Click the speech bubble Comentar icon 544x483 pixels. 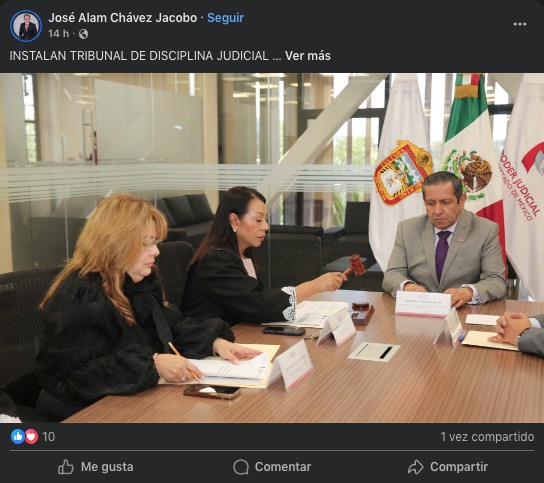241,467
